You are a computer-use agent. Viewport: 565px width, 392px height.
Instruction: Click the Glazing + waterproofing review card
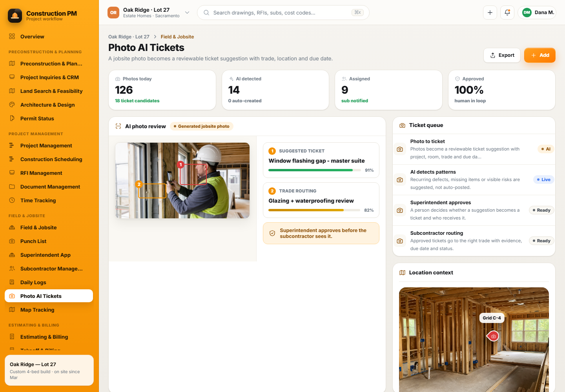tap(321, 200)
